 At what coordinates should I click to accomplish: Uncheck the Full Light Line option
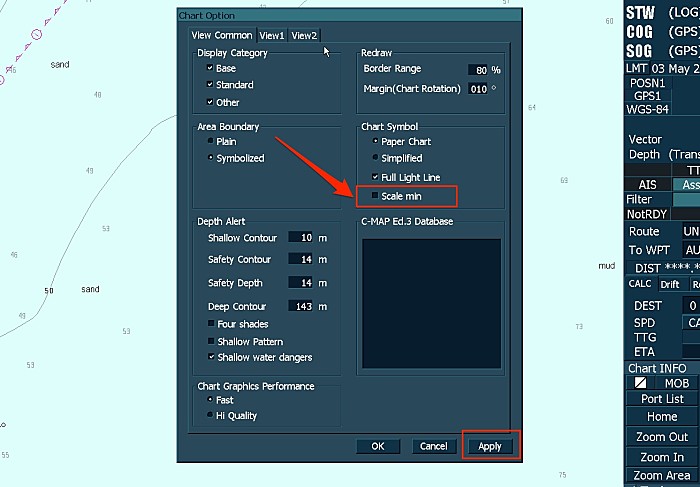[376, 177]
